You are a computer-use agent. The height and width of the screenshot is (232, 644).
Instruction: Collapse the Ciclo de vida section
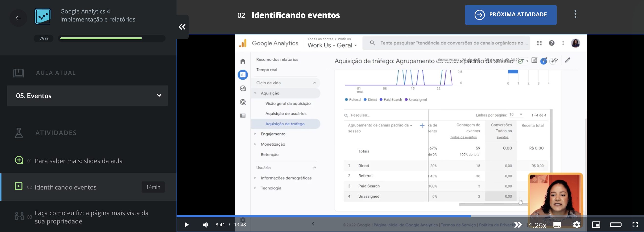pos(314,83)
